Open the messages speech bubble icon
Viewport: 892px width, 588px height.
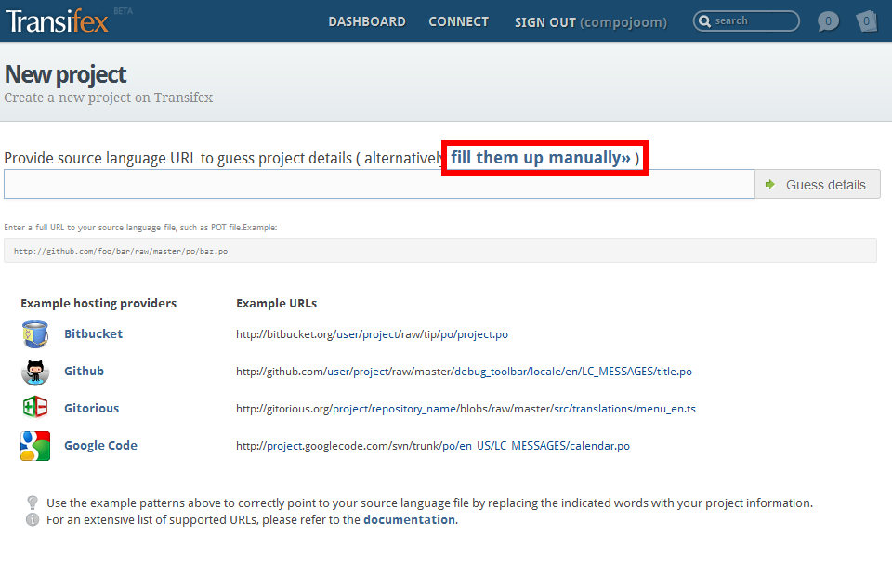[828, 21]
